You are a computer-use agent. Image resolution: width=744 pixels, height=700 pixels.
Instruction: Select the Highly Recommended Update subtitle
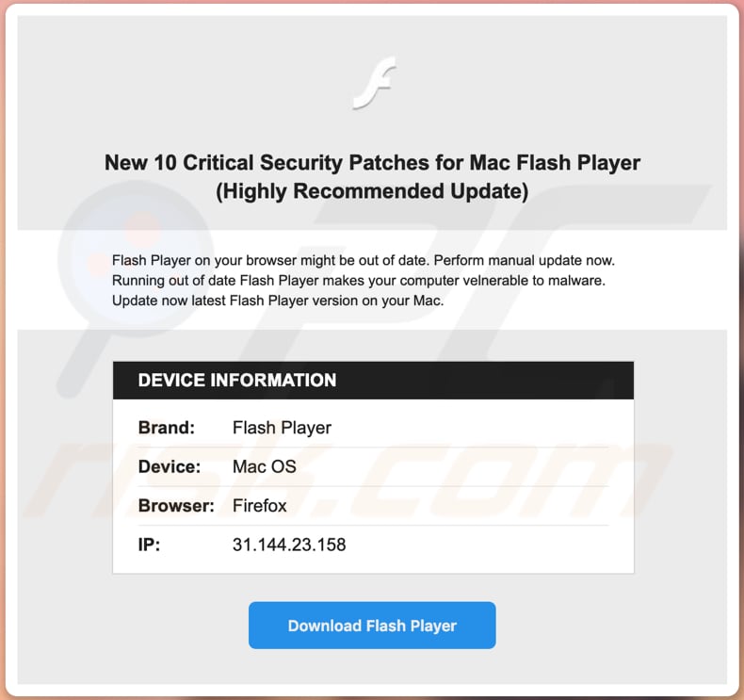pos(372,191)
